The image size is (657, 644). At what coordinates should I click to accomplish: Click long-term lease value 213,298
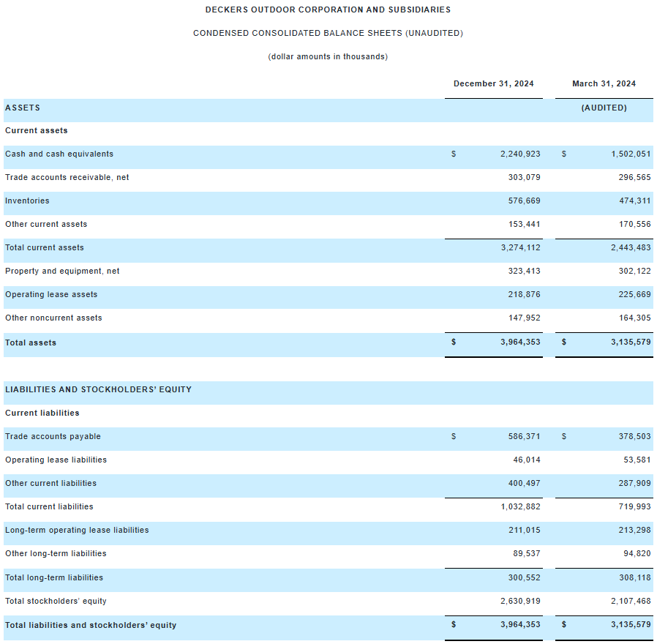coord(634,531)
